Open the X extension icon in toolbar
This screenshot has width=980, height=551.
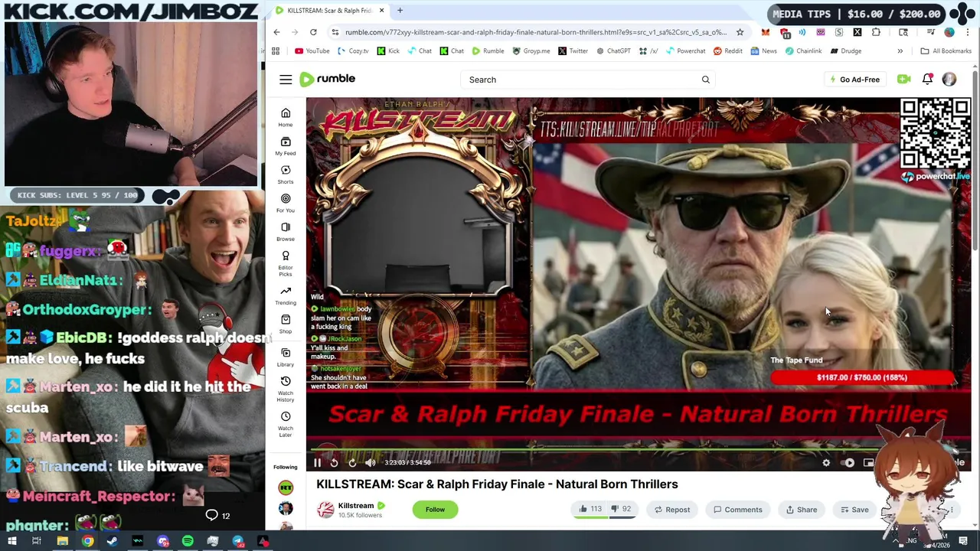pos(857,32)
